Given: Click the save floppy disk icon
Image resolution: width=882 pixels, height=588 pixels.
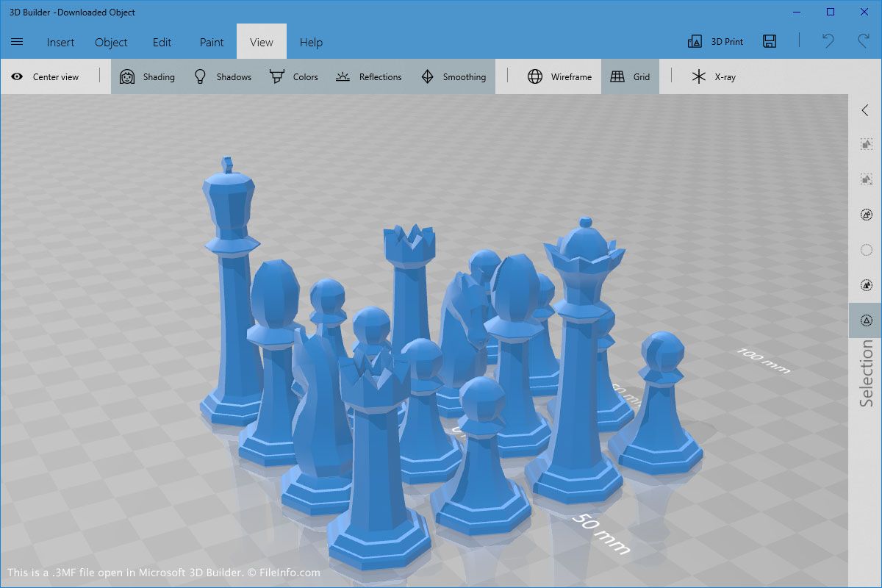Looking at the screenshot, I should pos(770,42).
